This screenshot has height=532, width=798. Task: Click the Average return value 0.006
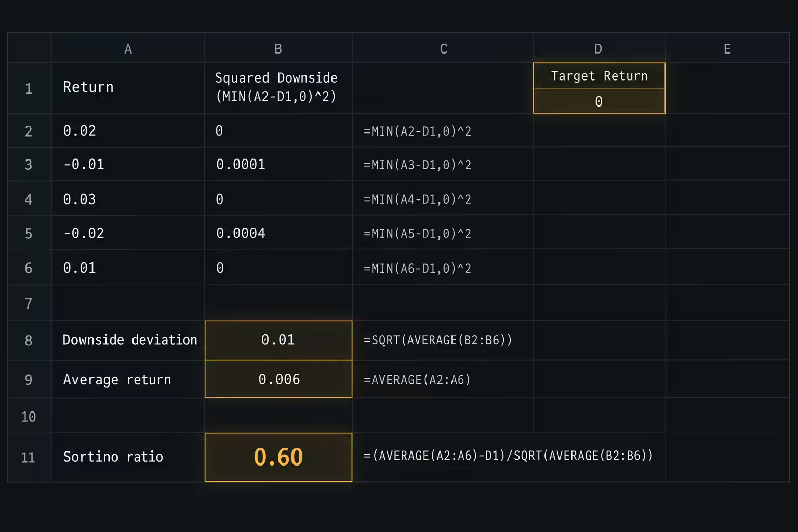(278, 379)
